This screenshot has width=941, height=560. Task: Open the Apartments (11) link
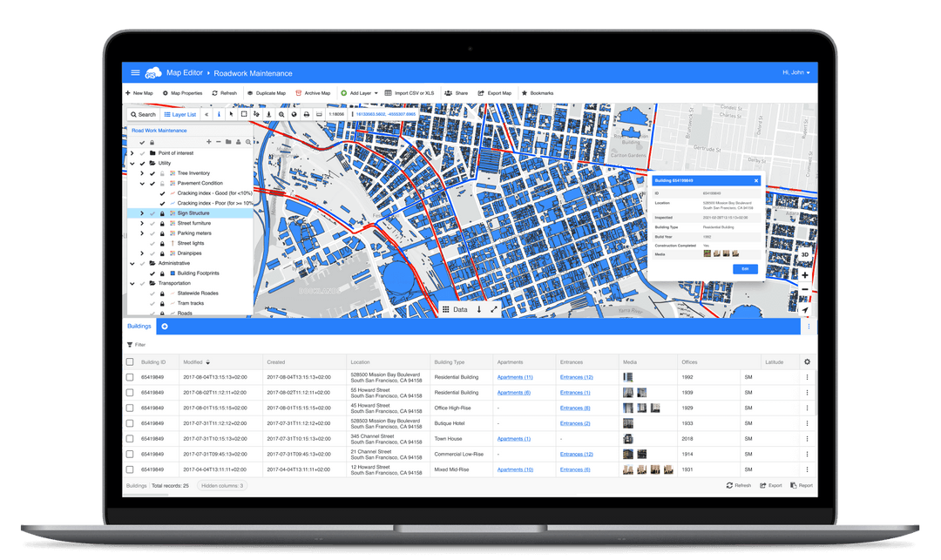514,377
